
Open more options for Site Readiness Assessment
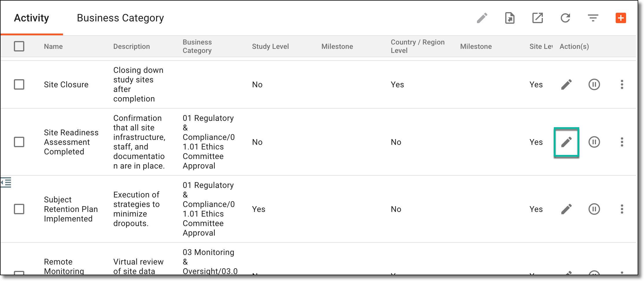622,142
